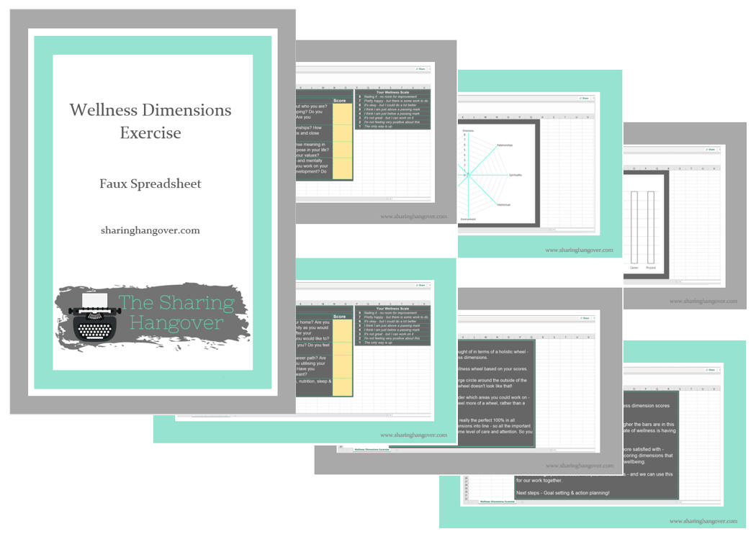
Task: Select Score header on the grey-framed Score page
Action: coord(339,101)
